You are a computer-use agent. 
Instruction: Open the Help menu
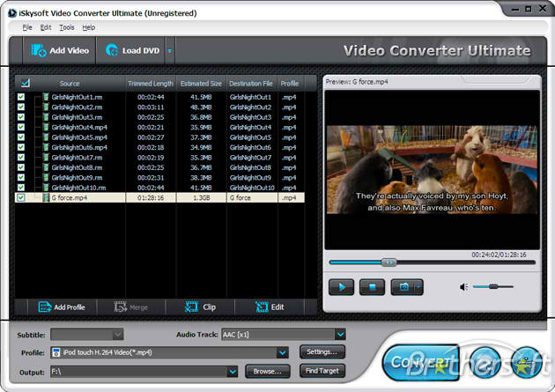coord(88,27)
